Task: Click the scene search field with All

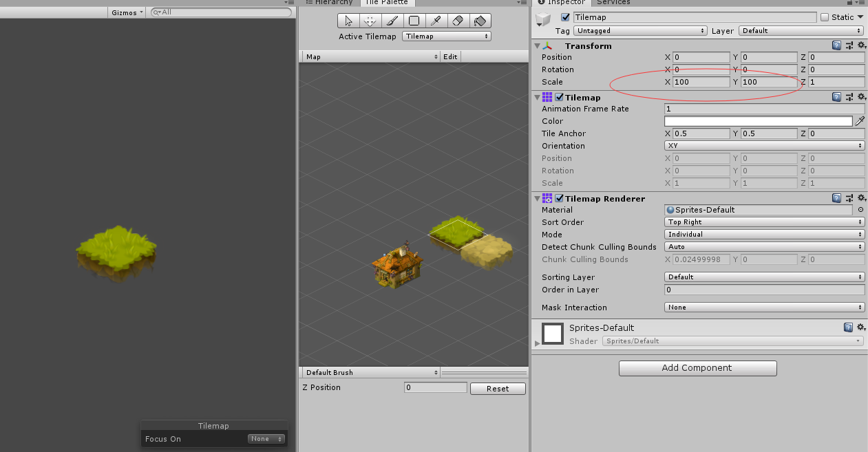Action: [221, 12]
